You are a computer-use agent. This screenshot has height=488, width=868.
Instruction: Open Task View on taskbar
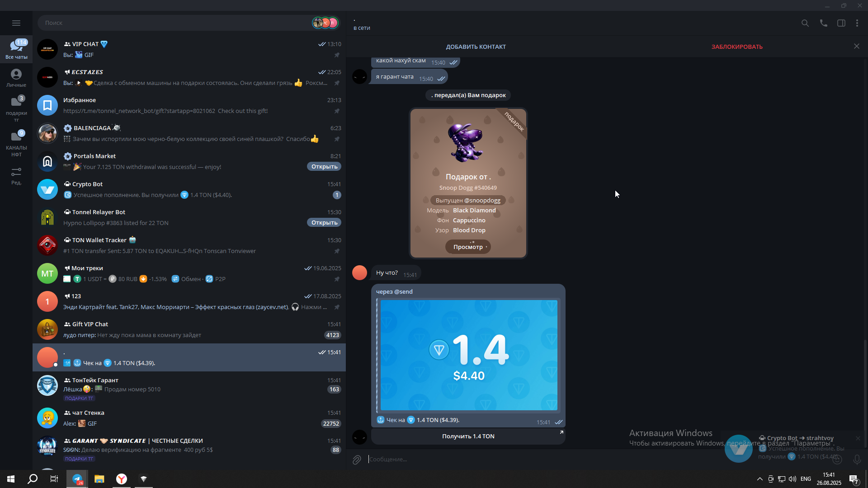coord(54,479)
